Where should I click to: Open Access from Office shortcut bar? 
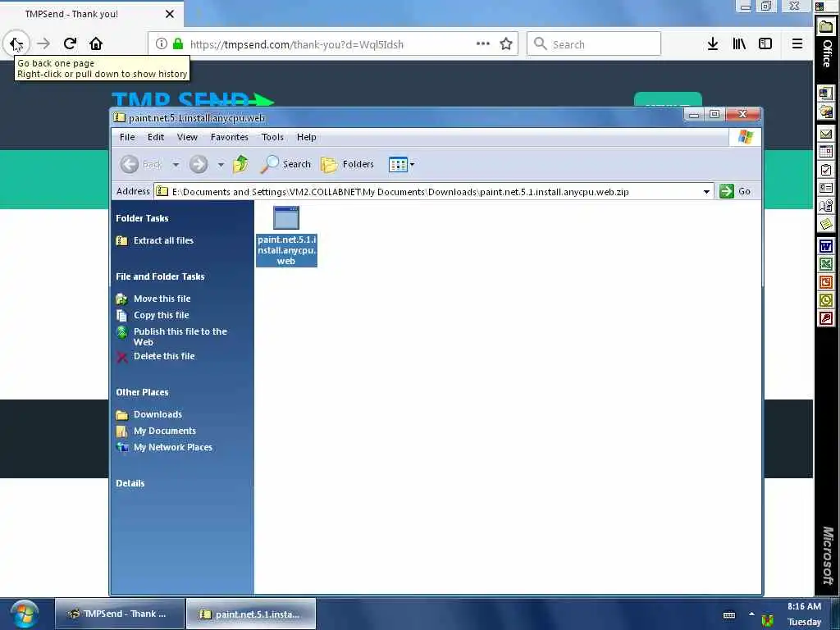coord(825,318)
